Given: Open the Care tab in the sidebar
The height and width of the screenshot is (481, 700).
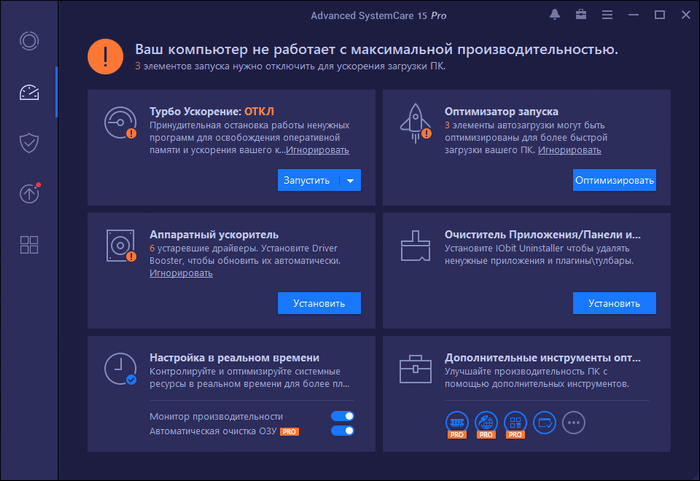Looking at the screenshot, I should (x=29, y=41).
